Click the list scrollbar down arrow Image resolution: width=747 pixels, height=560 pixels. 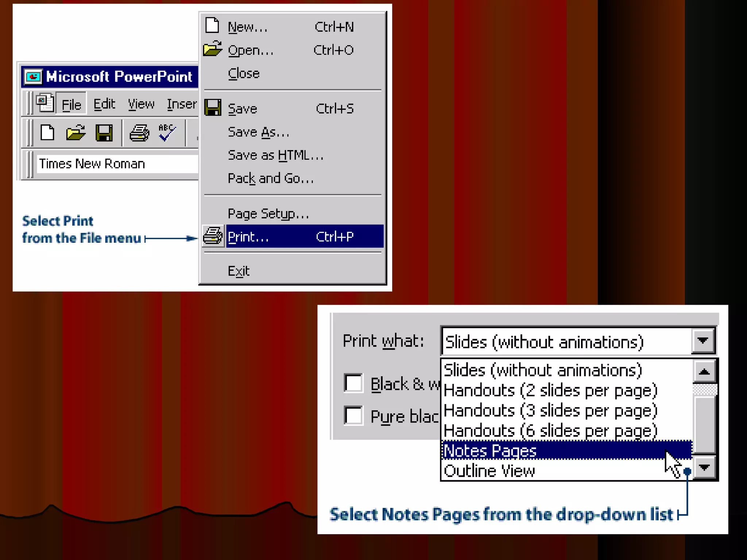(704, 467)
